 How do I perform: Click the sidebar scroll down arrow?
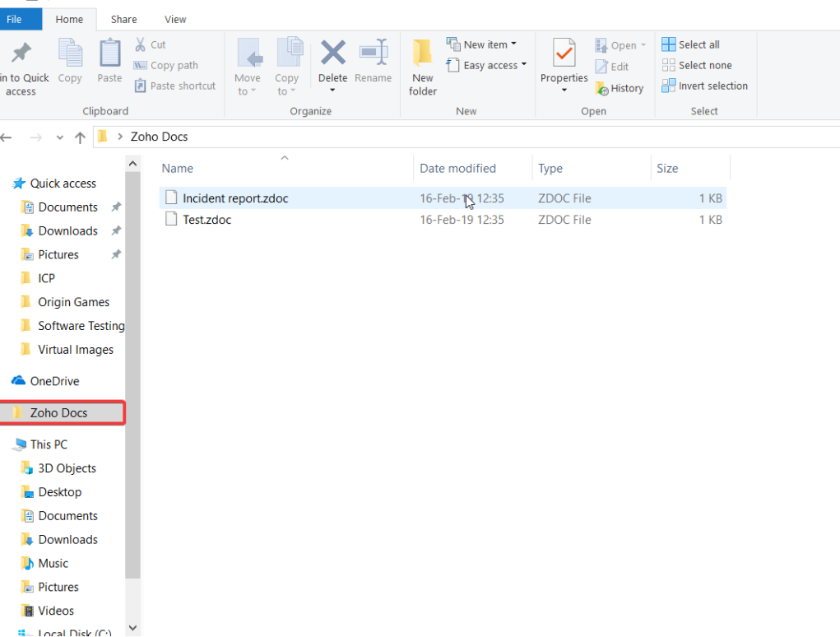[132, 628]
